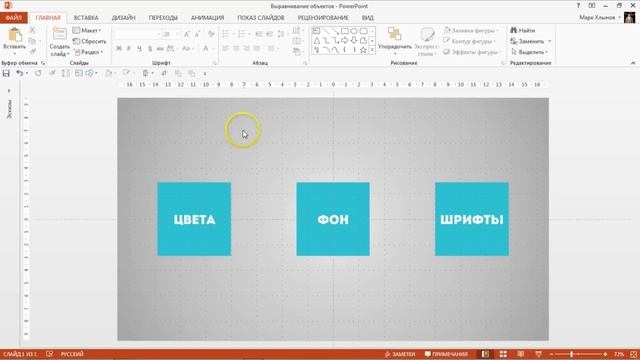
Task: Switch to slide sorter view
Action: tap(503, 354)
